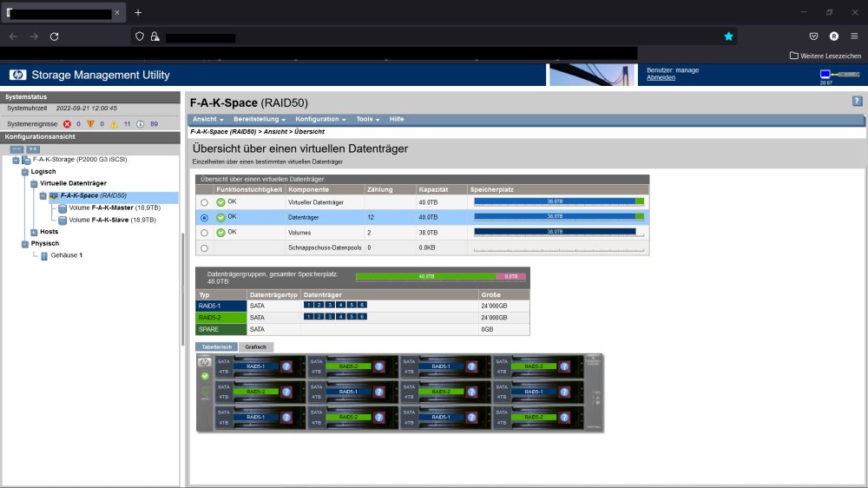This screenshot has height=488, width=868.
Task: Select the Datenträger row radio button
Action: tap(204, 218)
